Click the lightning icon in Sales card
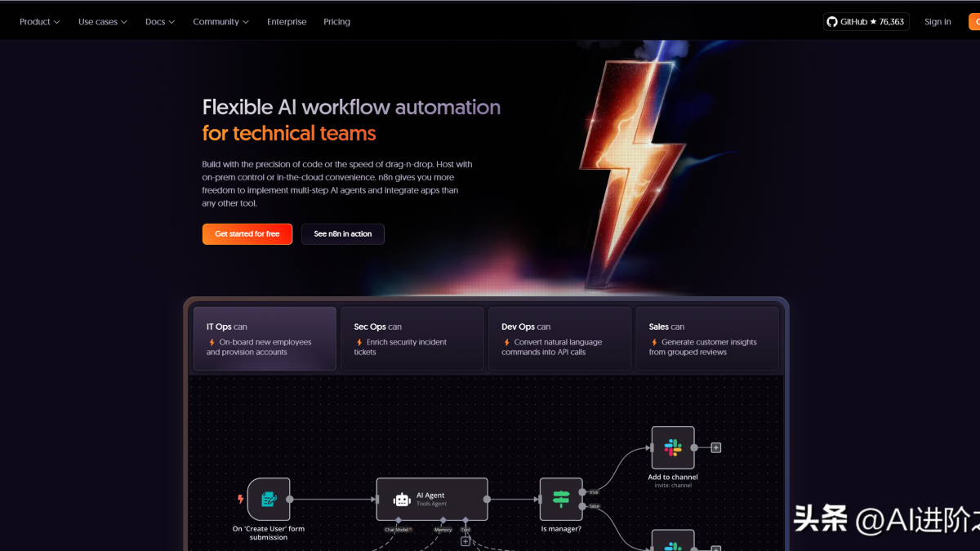This screenshot has height=551, width=980. 654,342
